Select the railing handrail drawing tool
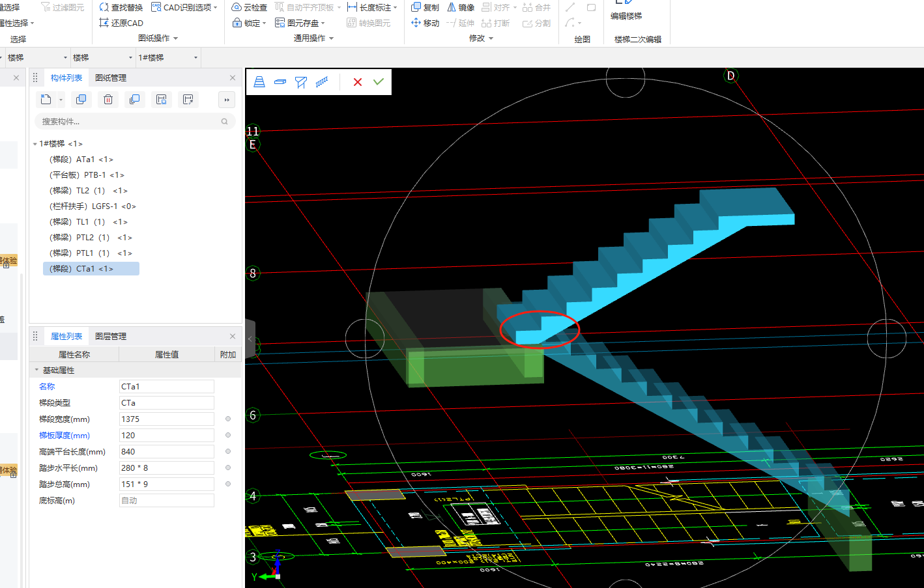924x588 pixels. click(322, 82)
